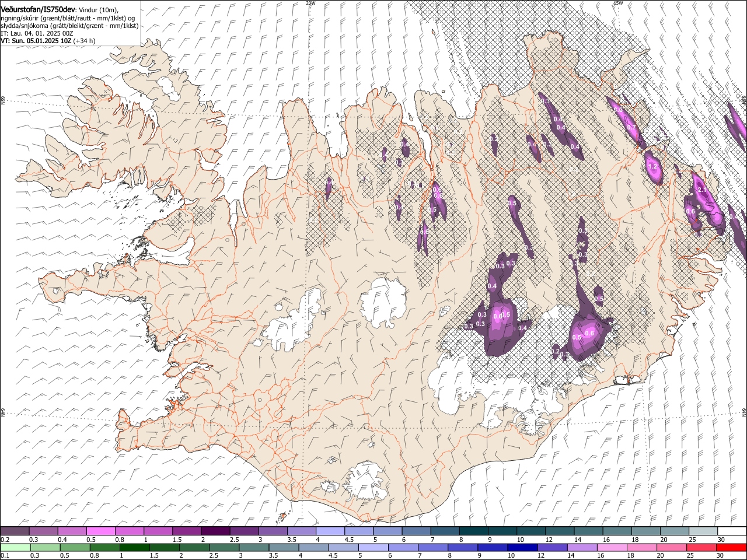Pick the dark teal top-row swatch after 8
The height and width of the screenshot is (560, 747).
pyautogui.click(x=474, y=531)
